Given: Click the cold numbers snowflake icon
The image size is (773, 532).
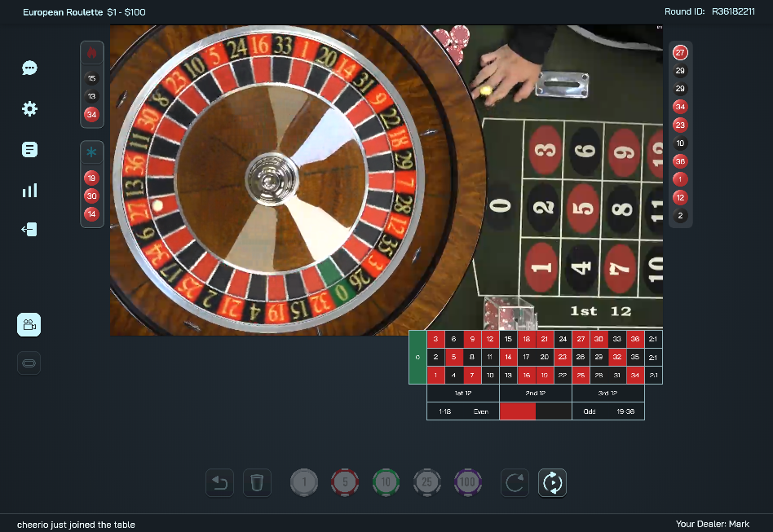Looking at the screenshot, I should point(91,152).
